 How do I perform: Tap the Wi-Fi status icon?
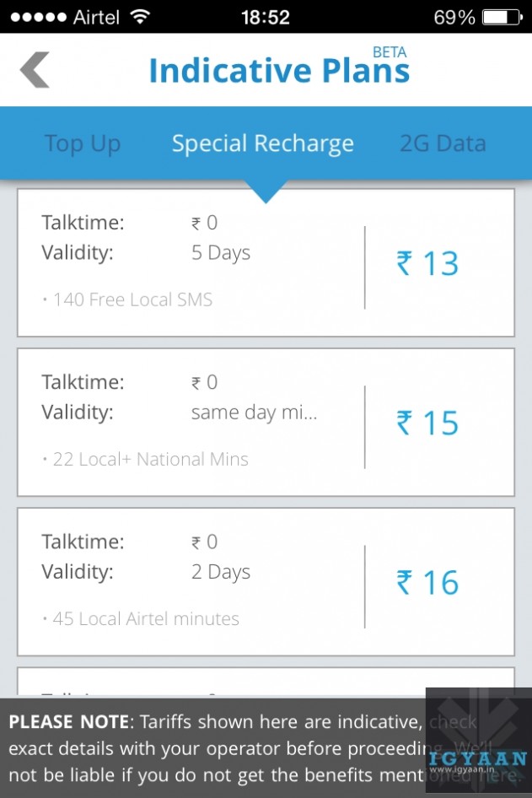[140, 17]
